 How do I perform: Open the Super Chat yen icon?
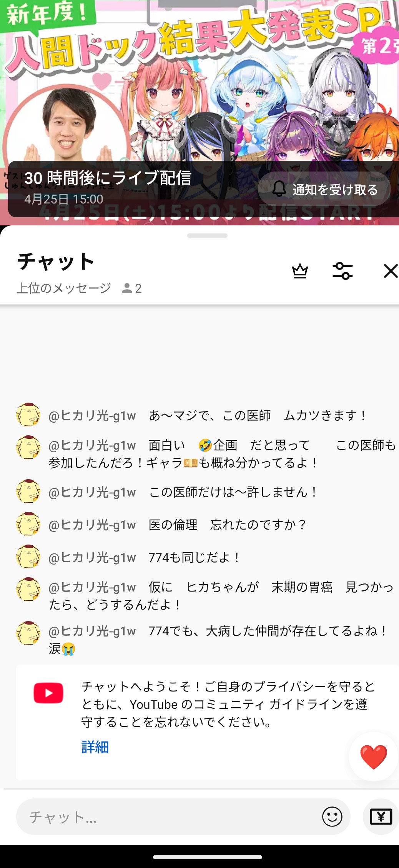pyautogui.click(x=381, y=816)
